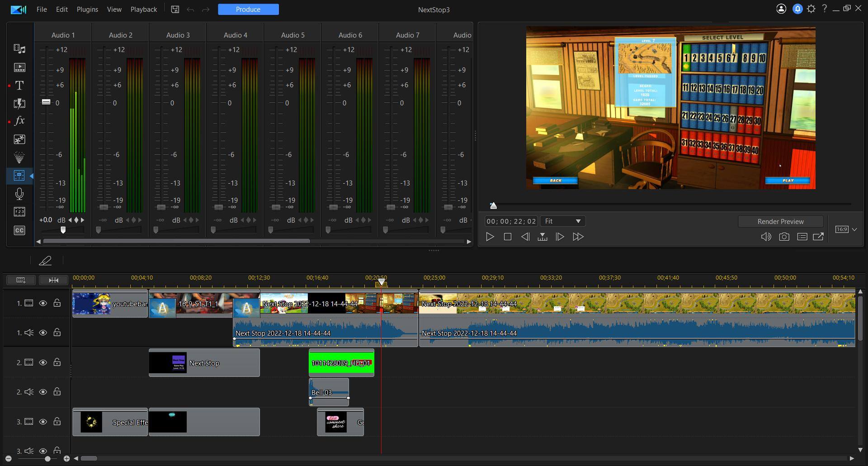Open the Fit zoom dropdown
This screenshot has width=868, height=466.
562,221
